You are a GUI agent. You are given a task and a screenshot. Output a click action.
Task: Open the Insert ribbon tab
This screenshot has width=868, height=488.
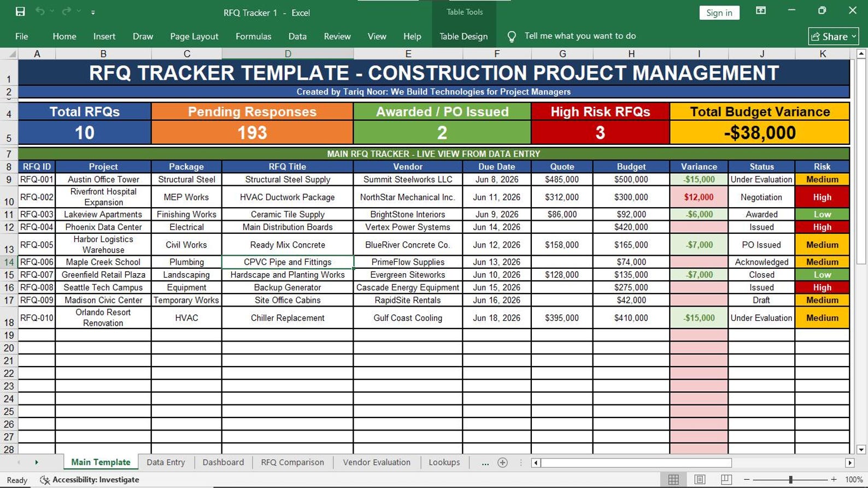pos(104,36)
